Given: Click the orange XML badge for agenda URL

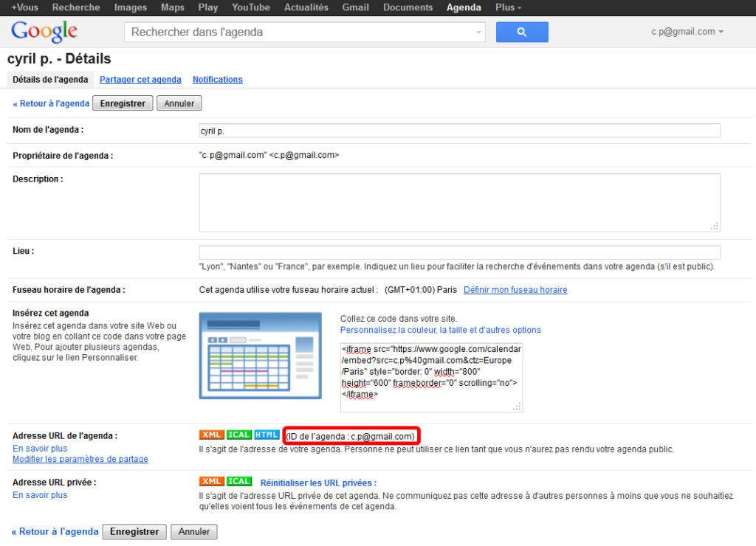Looking at the screenshot, I should (x=212, y=435).
